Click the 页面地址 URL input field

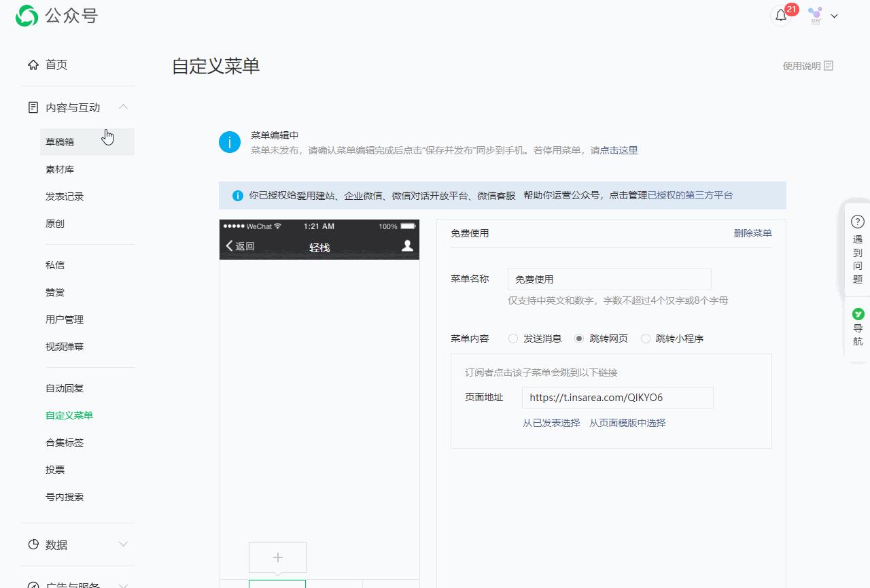(617, 398)
